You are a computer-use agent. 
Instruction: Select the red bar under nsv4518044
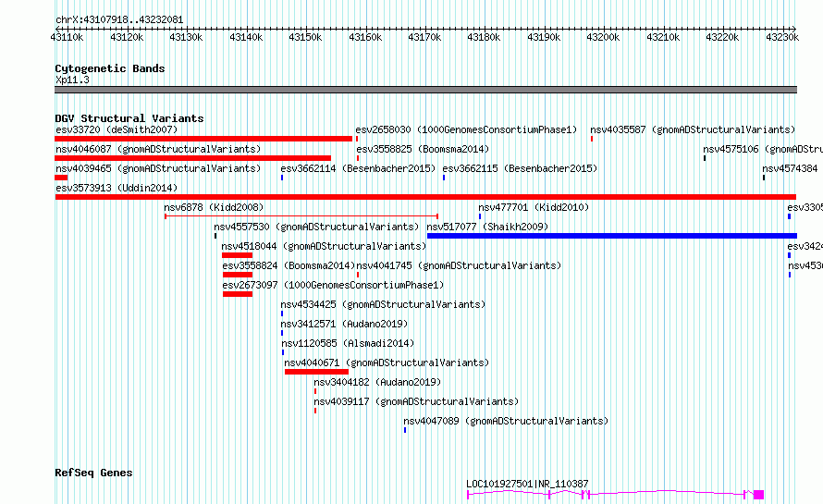pos(238,255)
